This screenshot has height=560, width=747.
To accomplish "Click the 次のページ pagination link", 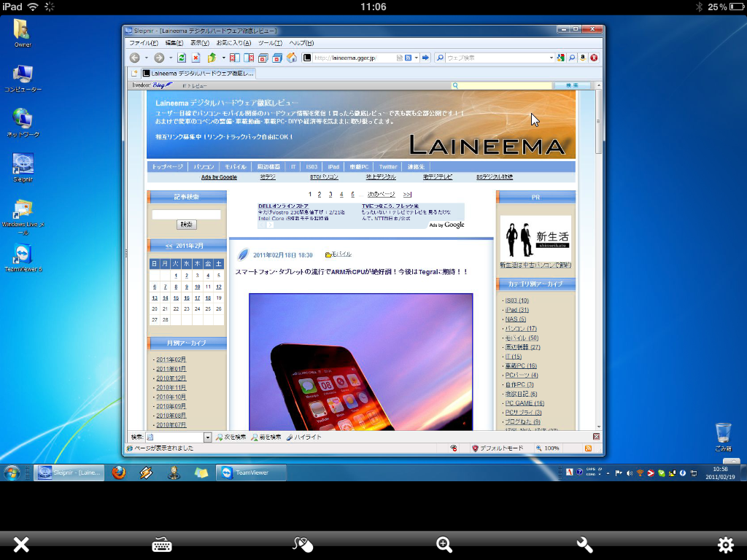I will click(x=381, y=194).
